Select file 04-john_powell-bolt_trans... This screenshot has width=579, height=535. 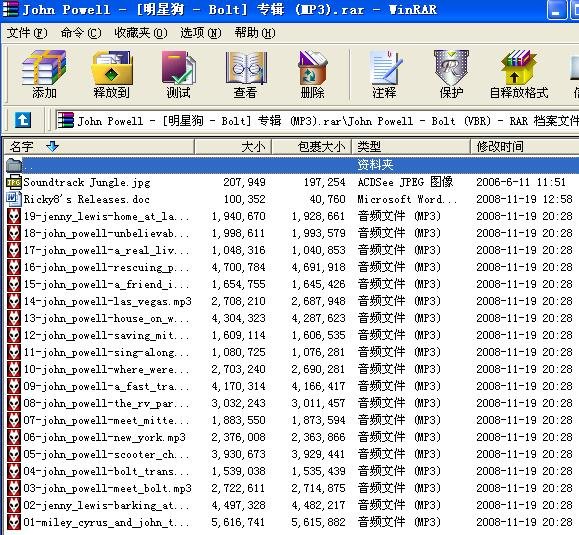pos(106,471)
